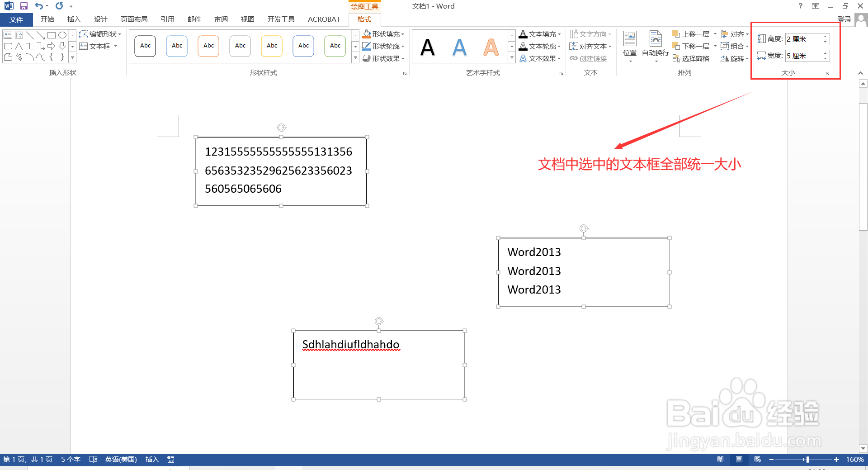
Task: Open the 形状样式 dialog launcher
Action: point(405,73)
